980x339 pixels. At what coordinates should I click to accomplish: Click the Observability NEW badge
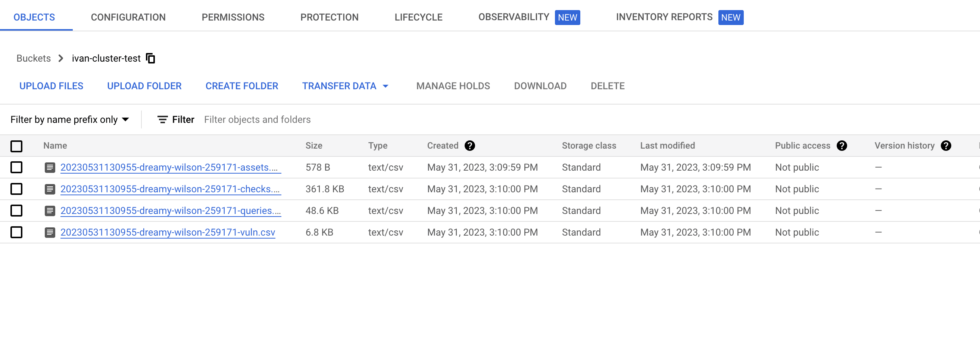tap(567, 18)
